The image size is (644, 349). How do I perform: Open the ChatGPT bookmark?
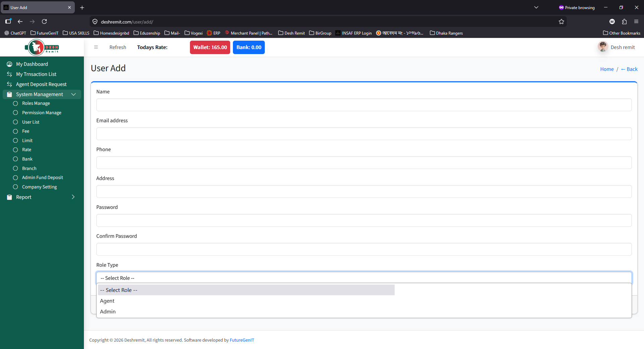click(15, 33)
